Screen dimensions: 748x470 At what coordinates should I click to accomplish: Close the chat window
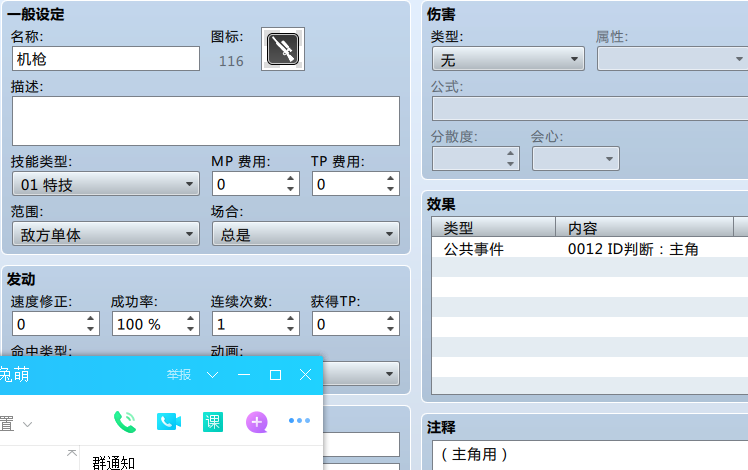pyautogui.click(x=305, y=375)
